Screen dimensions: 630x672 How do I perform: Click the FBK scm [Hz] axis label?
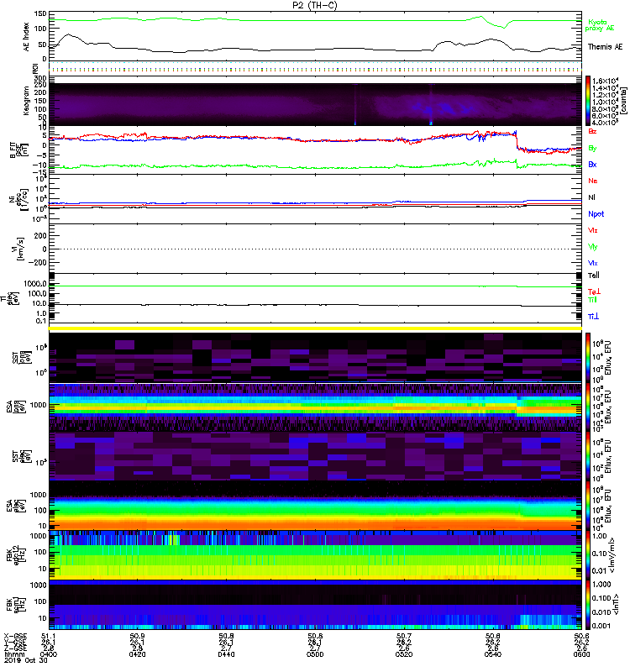click(15, 604)
